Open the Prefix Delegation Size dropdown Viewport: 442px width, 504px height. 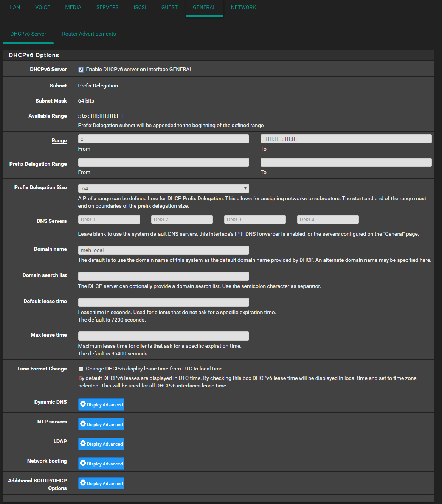163,188
